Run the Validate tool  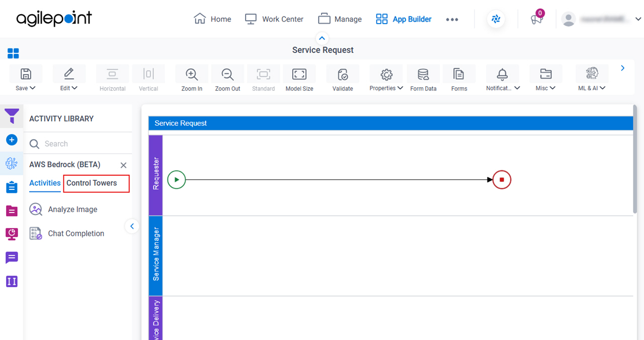[x=343, y=79]
